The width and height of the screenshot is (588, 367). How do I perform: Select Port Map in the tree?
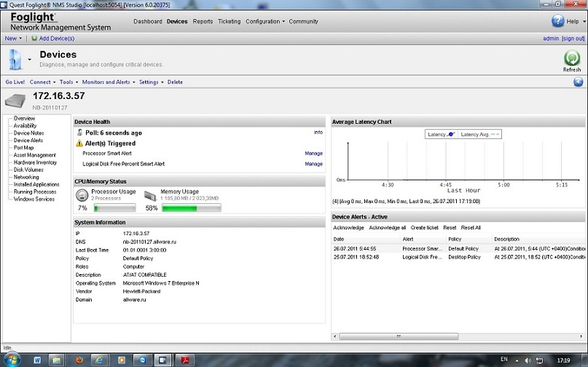23,147
